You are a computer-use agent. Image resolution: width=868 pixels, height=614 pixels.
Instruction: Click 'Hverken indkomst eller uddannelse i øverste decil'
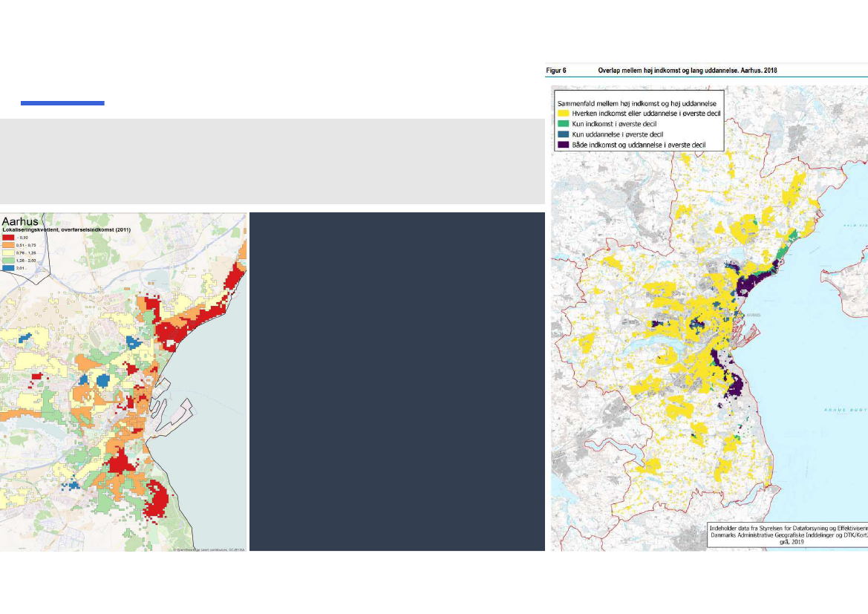pos(646,114)
